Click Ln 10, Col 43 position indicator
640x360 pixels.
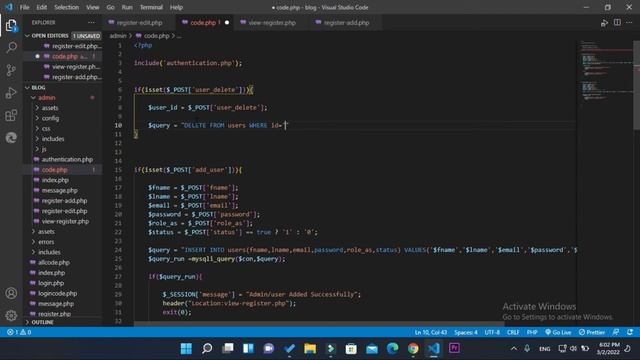pyautogui.click(x=431, y=332)
